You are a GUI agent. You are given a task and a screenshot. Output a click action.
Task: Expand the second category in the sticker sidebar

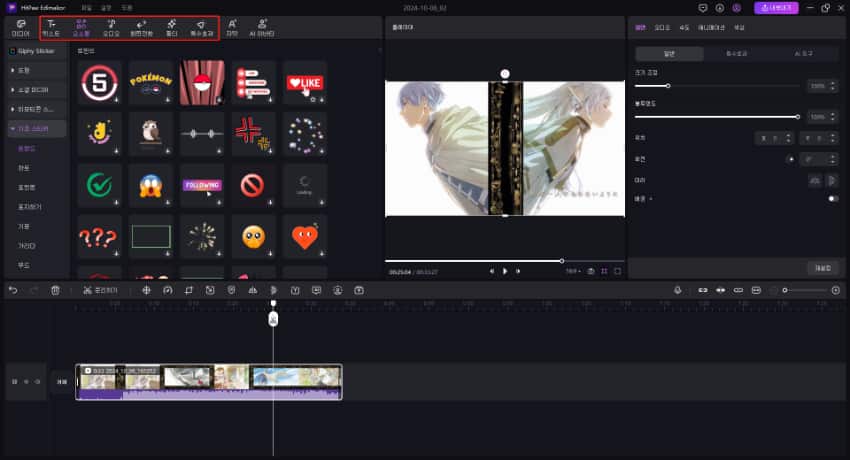(x=34, y=90)
